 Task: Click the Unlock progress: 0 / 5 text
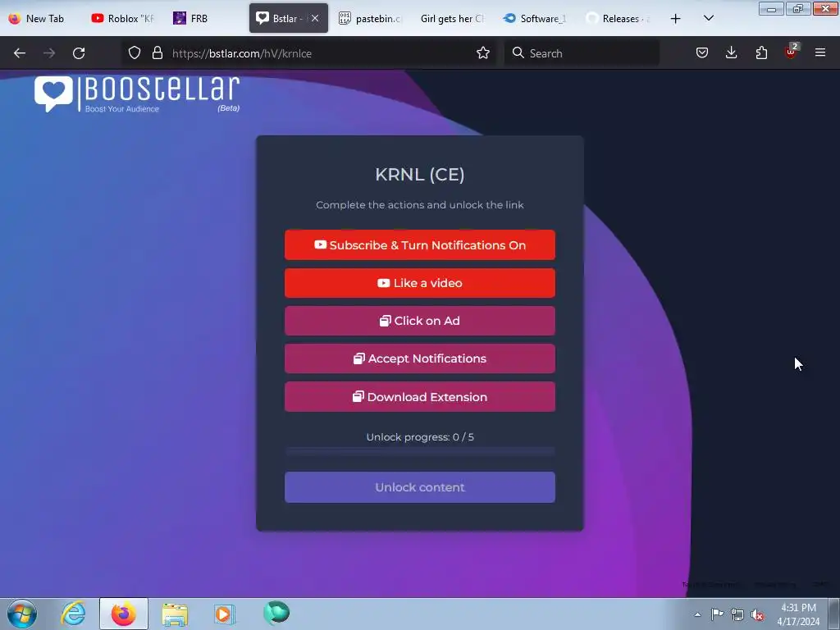[x=420, y=437]
